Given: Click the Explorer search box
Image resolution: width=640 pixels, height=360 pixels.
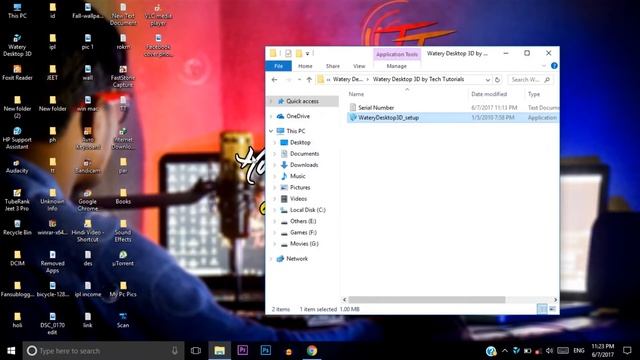Looking at the screenshot, I should click(x=530, y=80).
